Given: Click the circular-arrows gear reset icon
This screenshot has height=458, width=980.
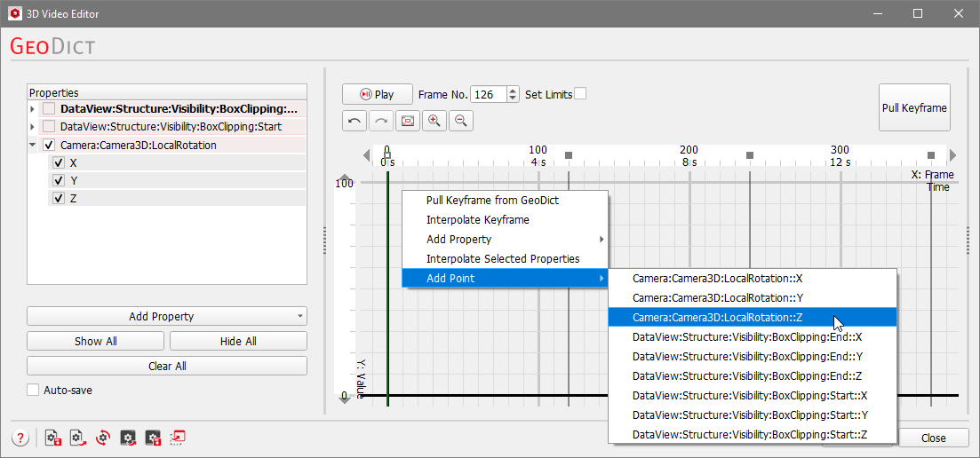Looking at the screenshot, I should pyautogui.click(x=103, y=438).
